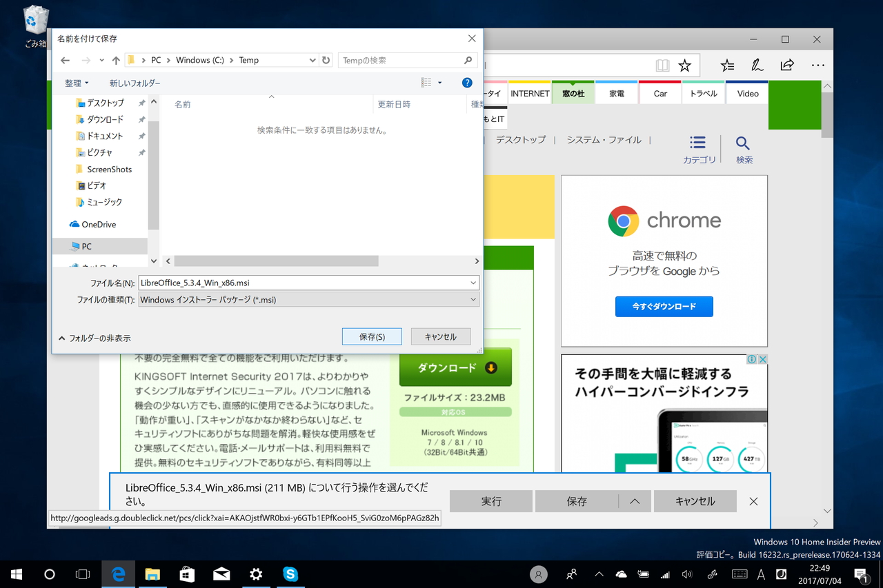Screen dimensions: 883x588
Task: Switch IME input mode via the A indicator
Action: [x=761, y=574]
